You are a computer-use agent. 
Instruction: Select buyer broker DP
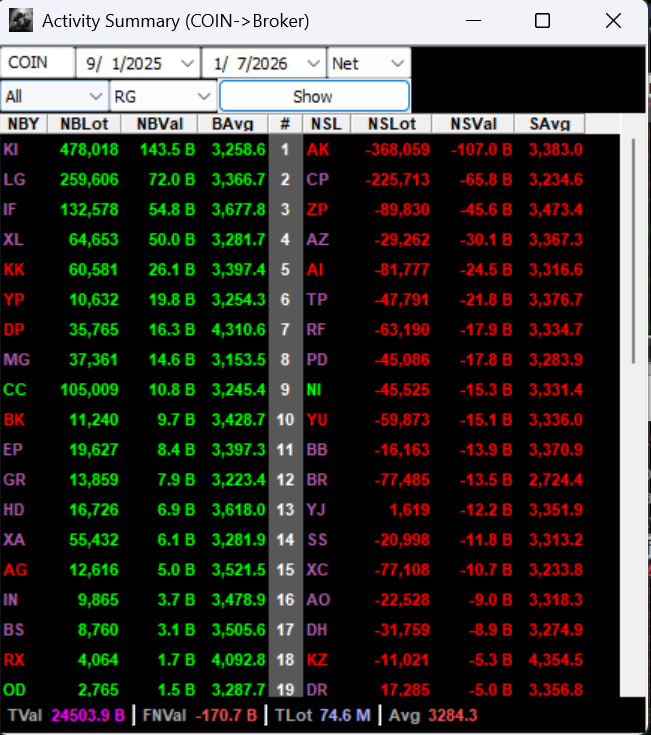pyautogui.click(x=14, y=330)
